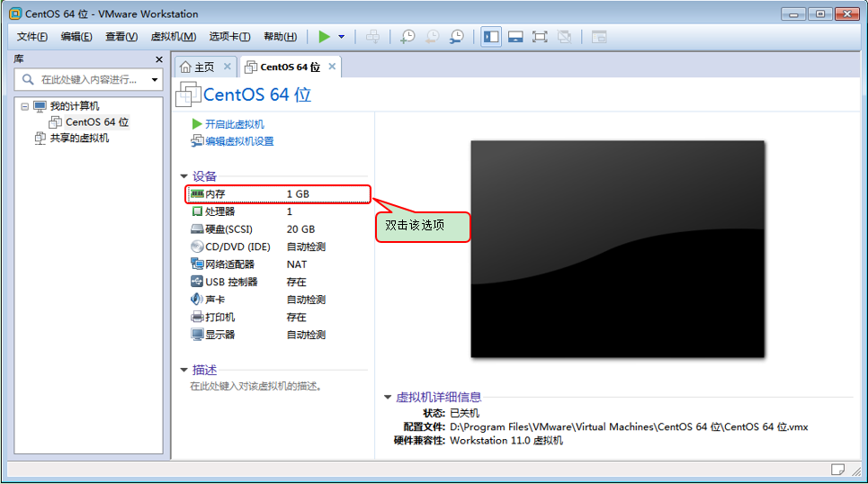
Task: Click the 显示器 display icon
Action: 197,335
